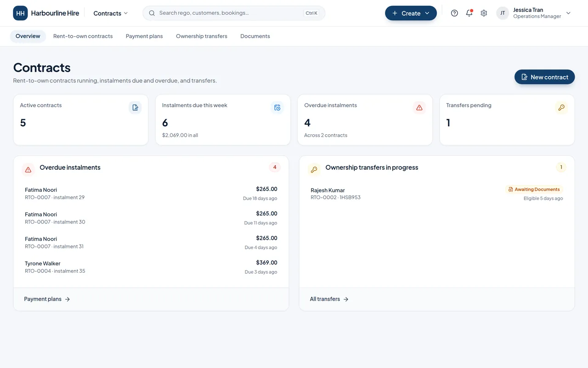Screen dimensions: 588x368
Task: Switch to Rent-to-own contracts tab
Action: [x=83, y=36]
